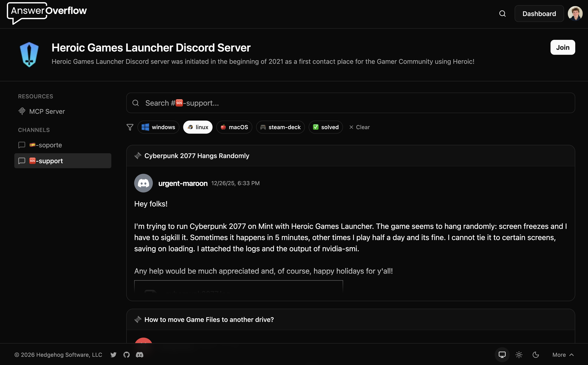Filter posts by the solved tag
Image resolution: width=588 pixels, height=365 pixels.
(326, 127)
